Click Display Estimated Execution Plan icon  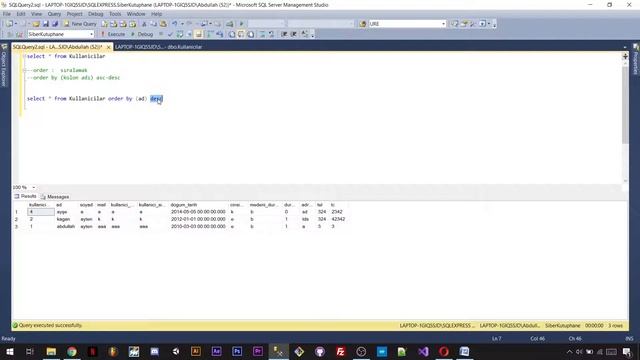click(180, 34)
